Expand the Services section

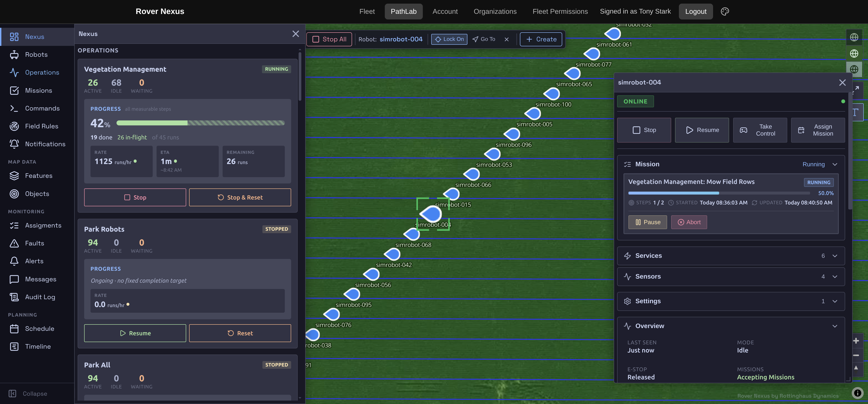tap(731, 256)
